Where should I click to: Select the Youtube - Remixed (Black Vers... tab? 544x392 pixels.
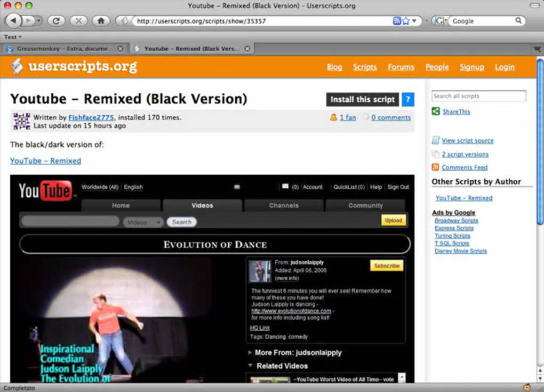[x=192, y=49]
